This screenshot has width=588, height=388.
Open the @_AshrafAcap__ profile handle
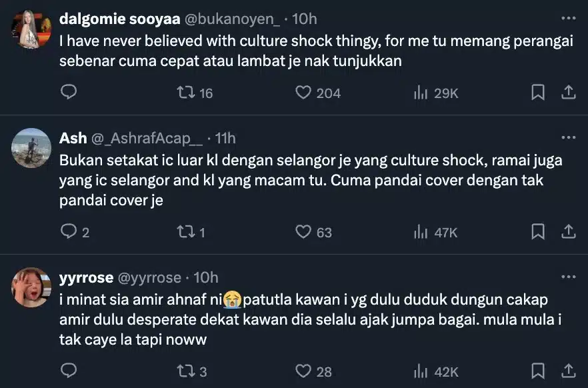[146, 139]
